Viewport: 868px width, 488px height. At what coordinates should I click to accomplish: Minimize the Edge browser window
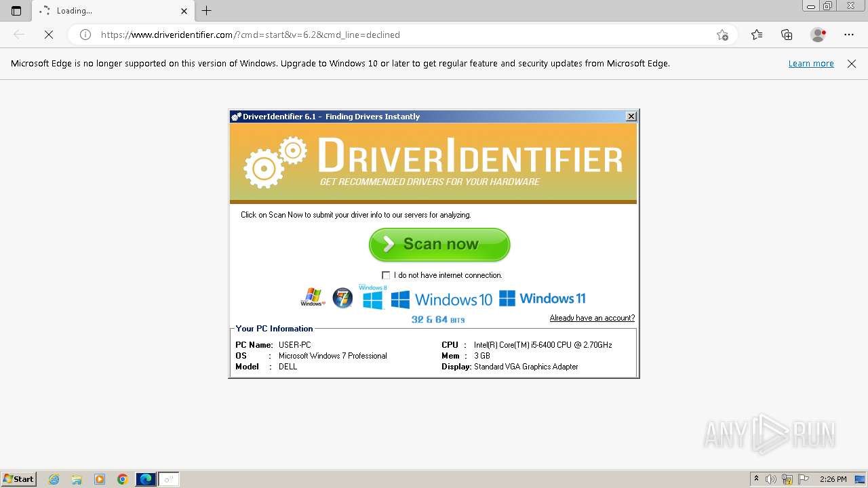click(x=811, y=6)
